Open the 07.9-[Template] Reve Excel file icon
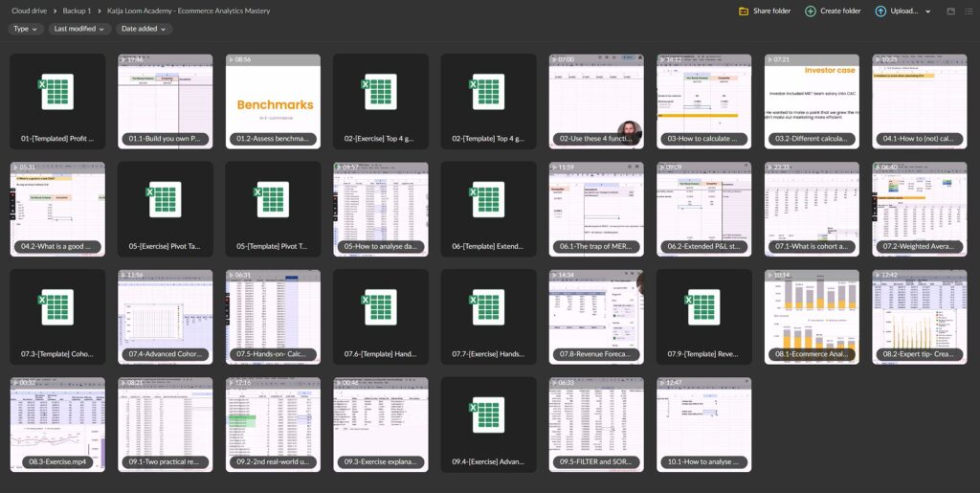This screenshot has width=980, height=493. click(x=703, y=306)
